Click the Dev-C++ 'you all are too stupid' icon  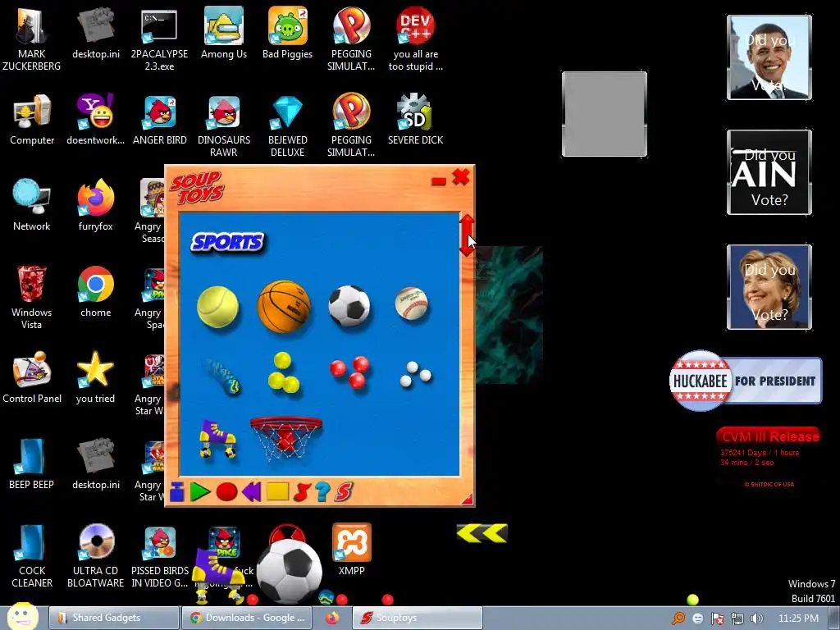click(416, 39)
